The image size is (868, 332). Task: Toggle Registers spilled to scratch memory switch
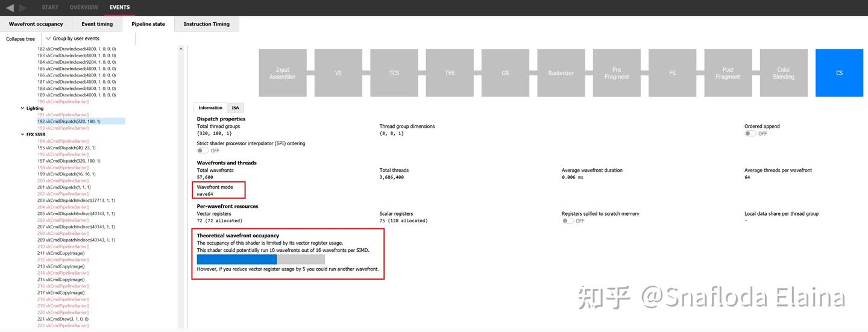point(567,221)
